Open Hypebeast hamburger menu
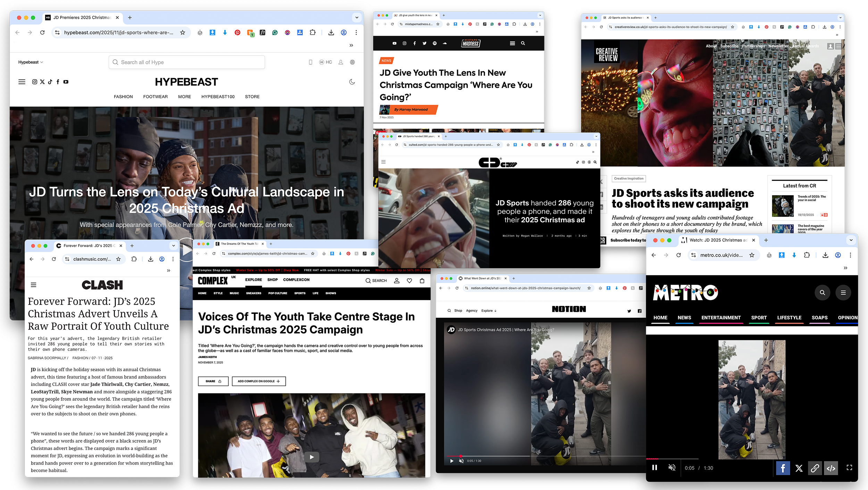Image resolution: width=868 pixels, height=490 pixels. click(x=22, y=82)
